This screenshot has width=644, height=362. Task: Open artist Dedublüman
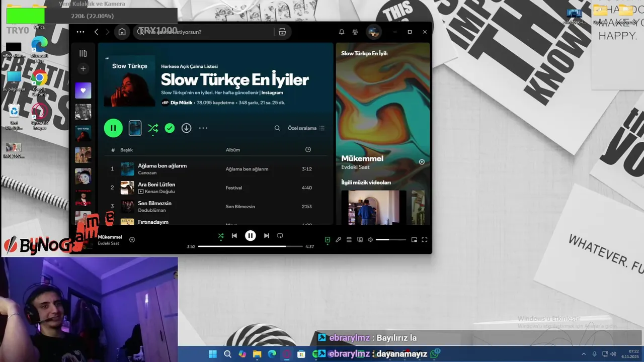click(151, 210)
